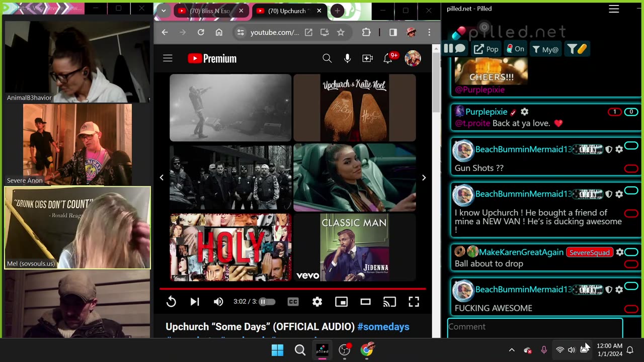Bookmark this page with the star
The width and height of the screenshot is (644, 362).
click(341, 32)
